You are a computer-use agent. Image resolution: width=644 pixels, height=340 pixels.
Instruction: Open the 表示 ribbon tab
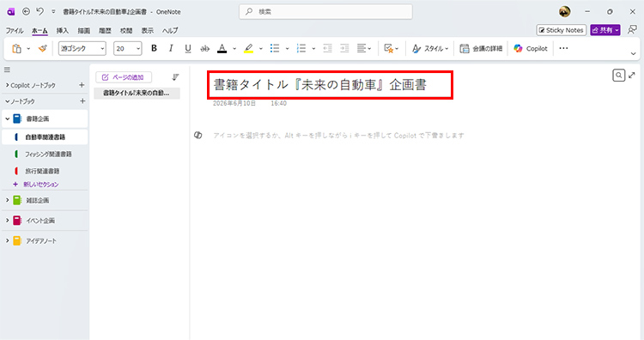click(x=148, y=30)
